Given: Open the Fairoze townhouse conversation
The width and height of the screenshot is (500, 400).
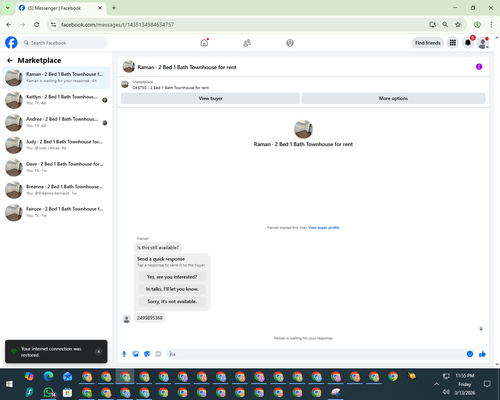Looking at the screenshot, I should coord(56,212).
